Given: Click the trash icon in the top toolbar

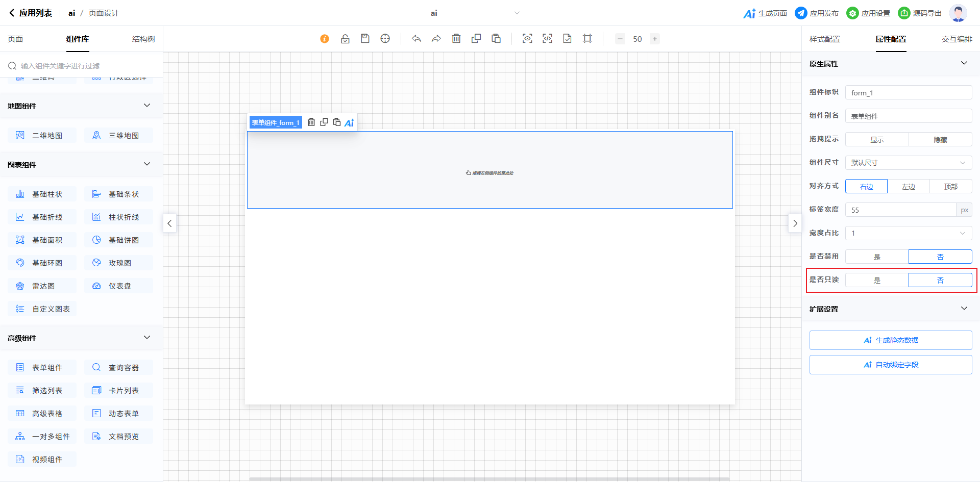Looking at the screenshot, I should [456, 39].
